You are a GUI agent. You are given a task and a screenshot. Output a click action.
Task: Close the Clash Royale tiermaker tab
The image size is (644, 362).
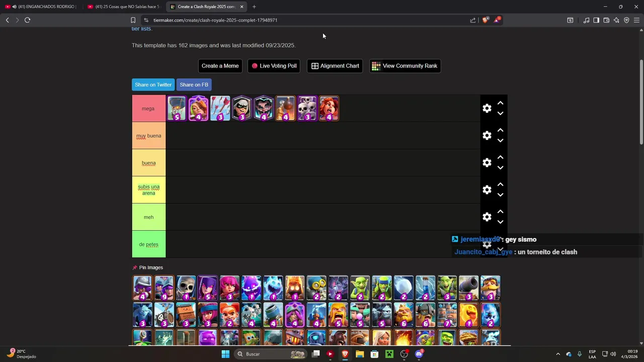242,7
